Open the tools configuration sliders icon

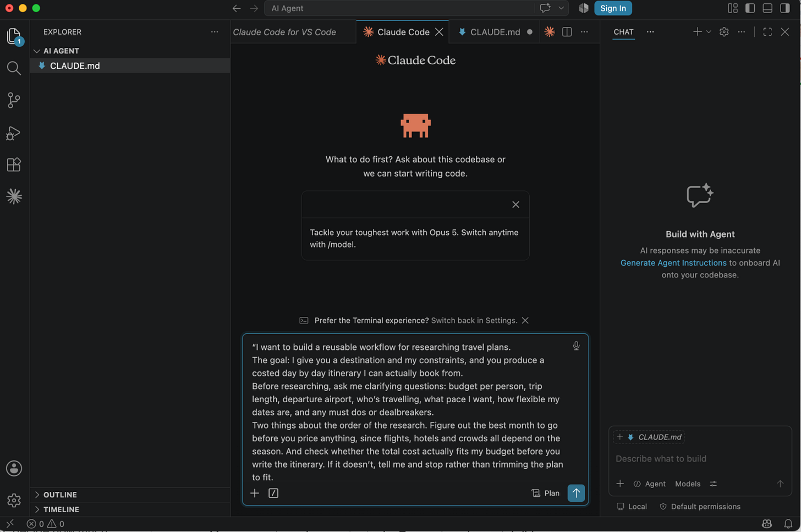tap(714, 484)
